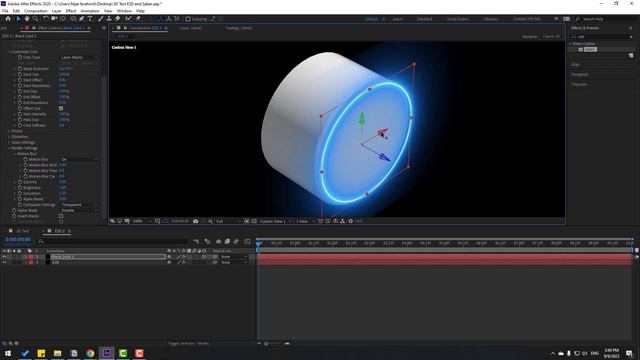Select the Hand tool

tap(27, 19)
